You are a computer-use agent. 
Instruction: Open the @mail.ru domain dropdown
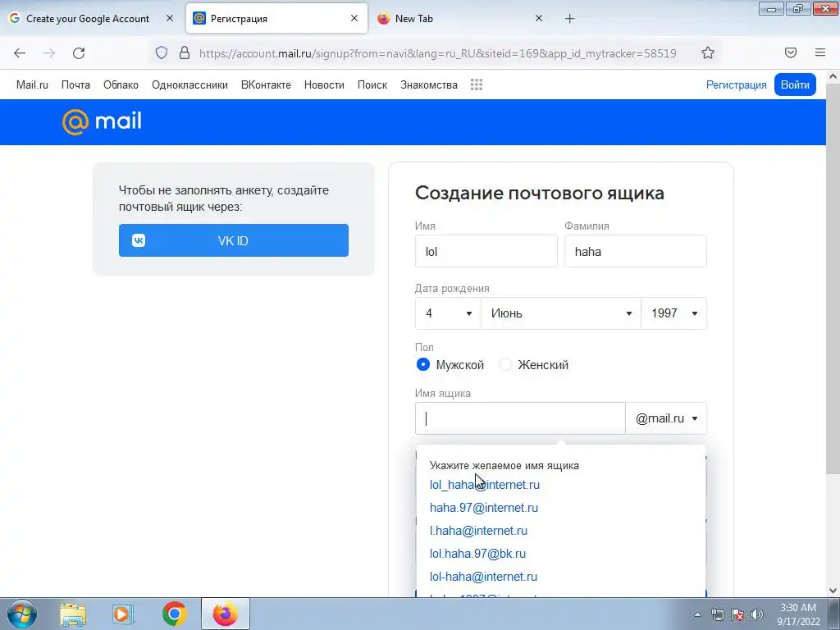point(666,418)
